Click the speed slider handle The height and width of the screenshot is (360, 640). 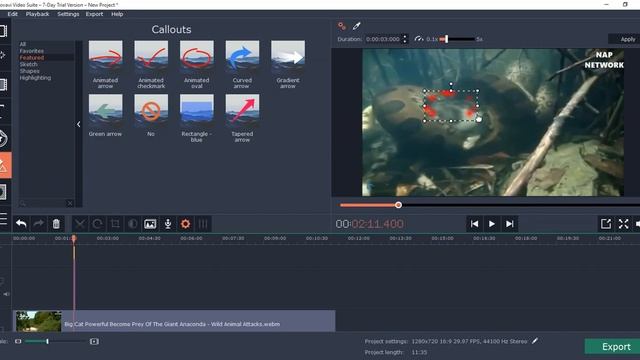click(447, 39)
